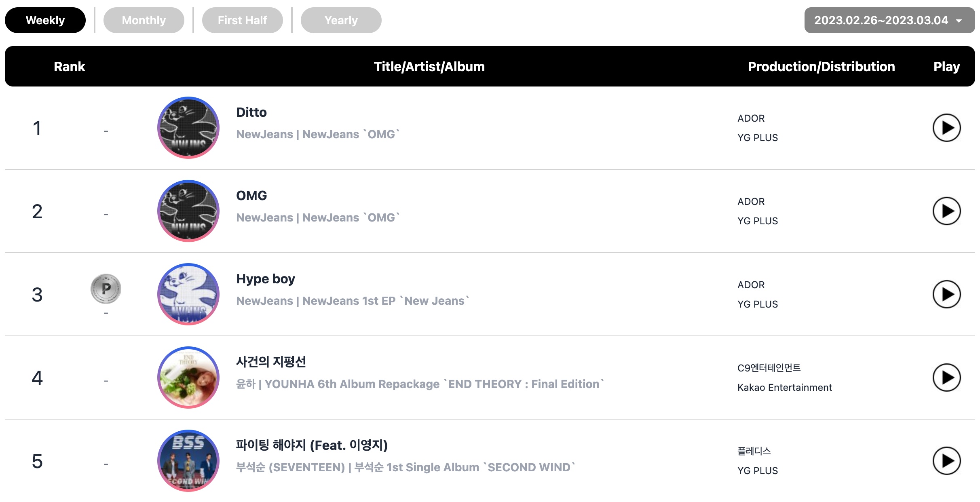The image size is (980, 502).
Task: Click the YOUNHA END THEORY album link
Action: (435, 384)
